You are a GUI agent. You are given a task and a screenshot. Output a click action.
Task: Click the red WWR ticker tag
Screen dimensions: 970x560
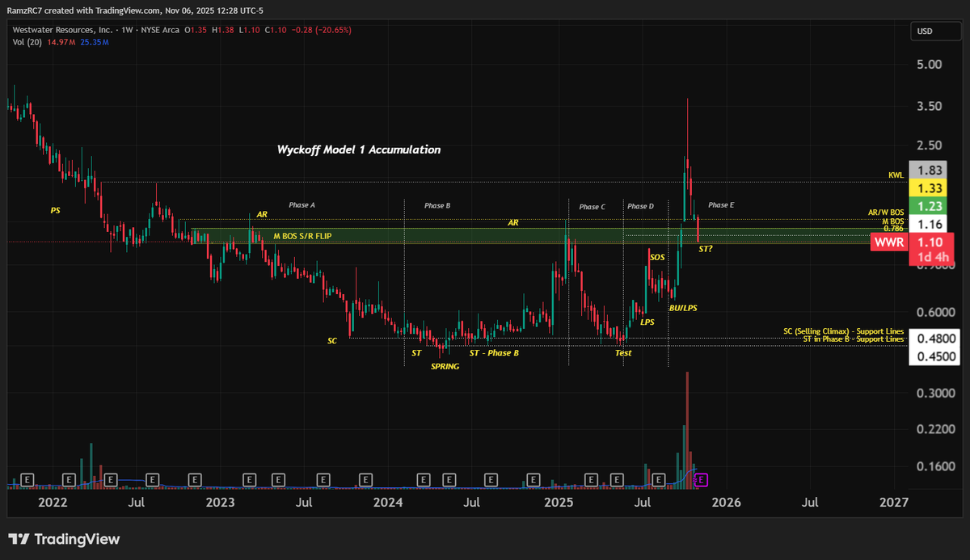click(x=888, y=242)
